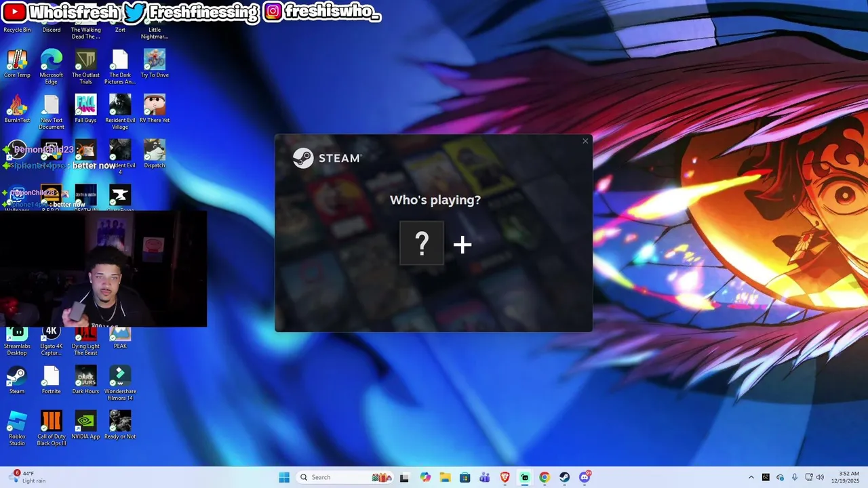This screenshot has width=868, height=488.
Task: Open the Windows Start menu
Action: (x=284, y=477)
